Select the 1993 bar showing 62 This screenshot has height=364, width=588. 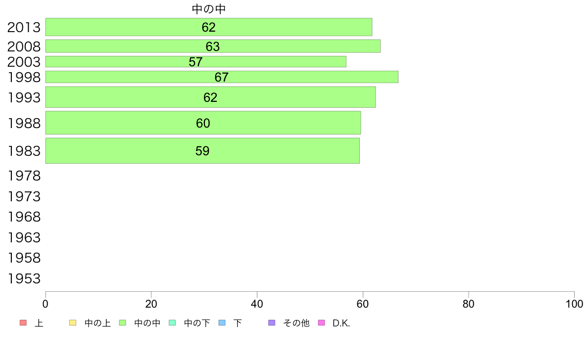tap(210, 97)
